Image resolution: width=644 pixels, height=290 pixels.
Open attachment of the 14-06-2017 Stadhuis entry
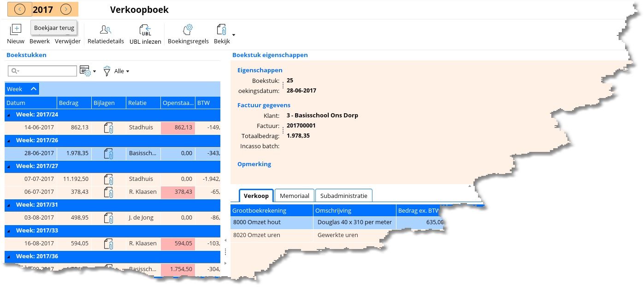click(109, 128)
